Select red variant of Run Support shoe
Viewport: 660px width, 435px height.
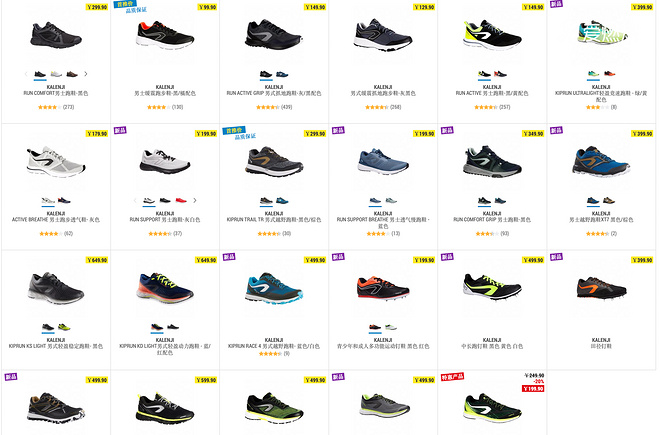point(181,200)
